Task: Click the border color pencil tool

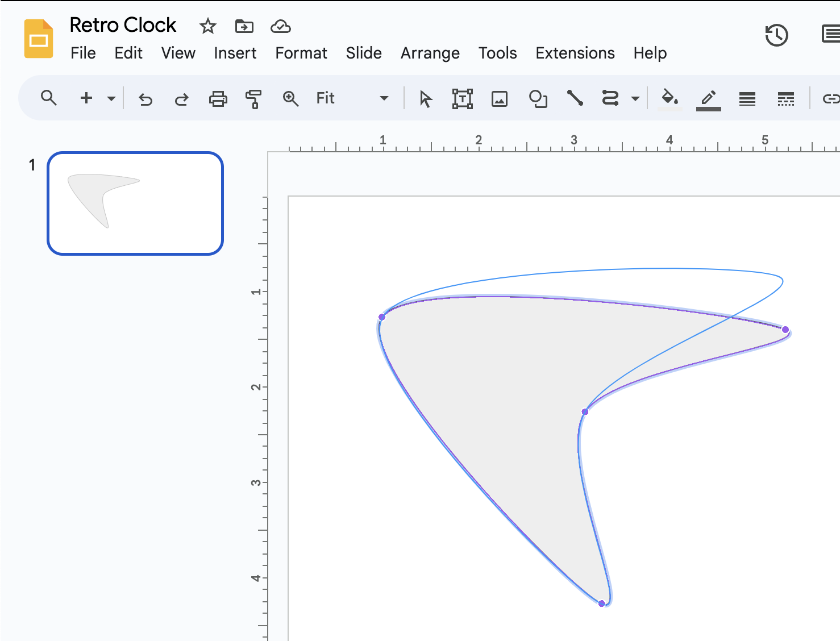Action: click(x=708, y=98)
